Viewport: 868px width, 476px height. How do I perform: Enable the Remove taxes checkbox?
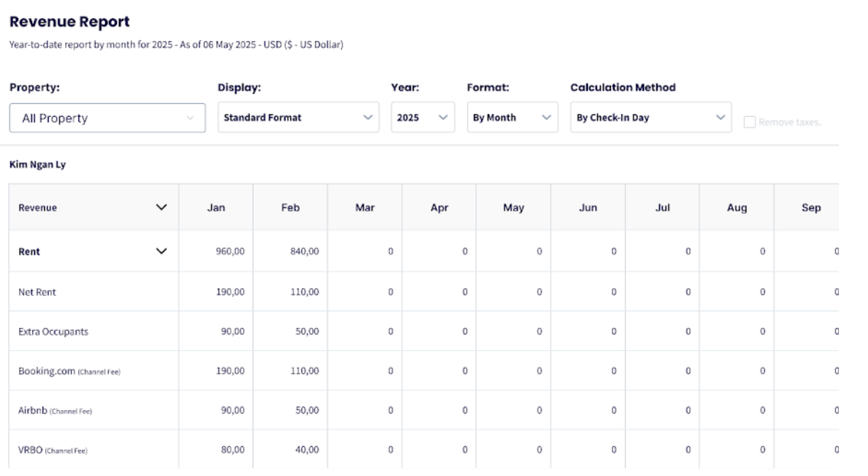[x=750, y=122]
